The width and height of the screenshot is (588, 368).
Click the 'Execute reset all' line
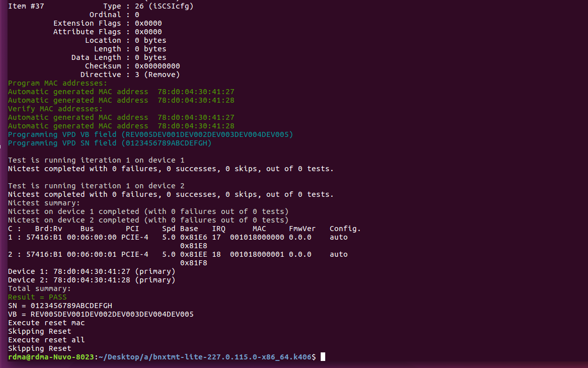coord(46,340)
